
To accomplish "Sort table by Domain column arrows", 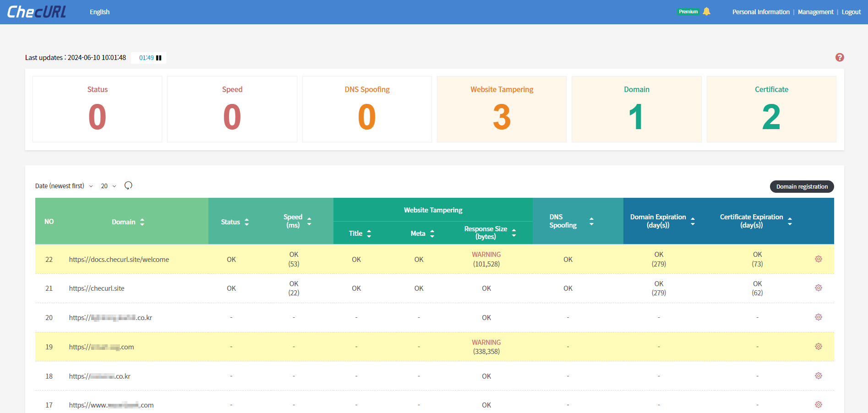I will coord(142,222).
